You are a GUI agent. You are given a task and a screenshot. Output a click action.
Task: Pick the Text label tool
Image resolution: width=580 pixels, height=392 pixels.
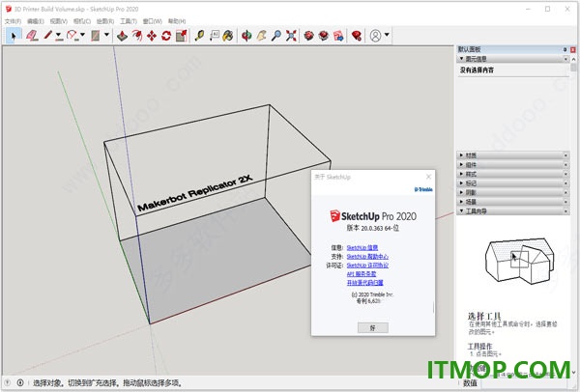click(x=215, y=36)
